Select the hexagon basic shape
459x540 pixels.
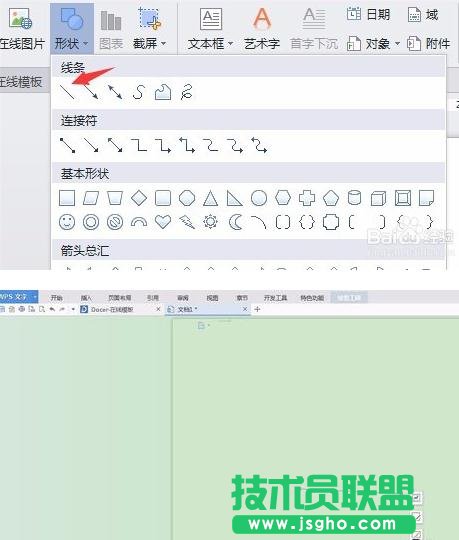tap(283, 198)
